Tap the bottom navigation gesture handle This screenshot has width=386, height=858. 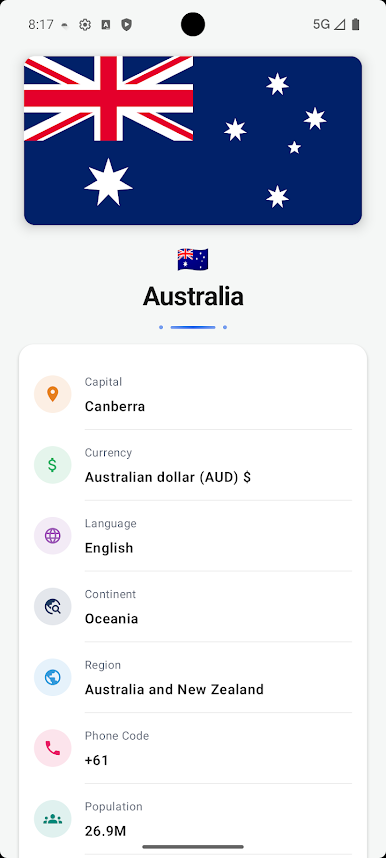[x=193, y=847]
